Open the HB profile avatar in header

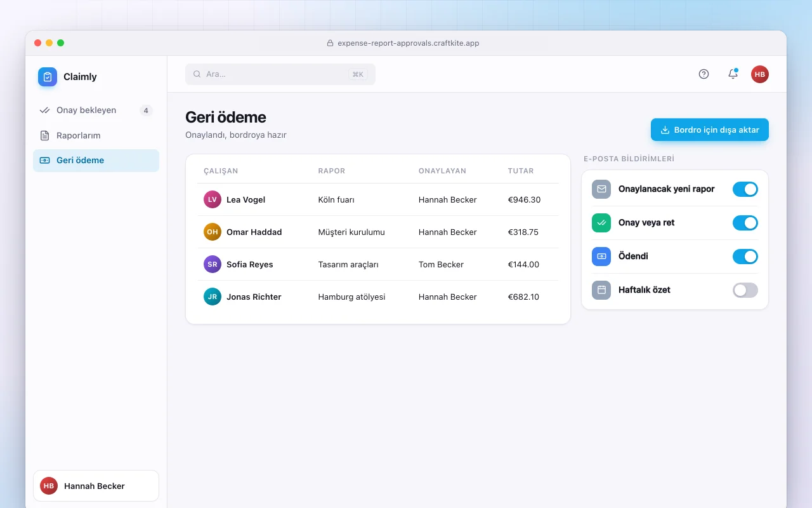[x=760, y=74]
